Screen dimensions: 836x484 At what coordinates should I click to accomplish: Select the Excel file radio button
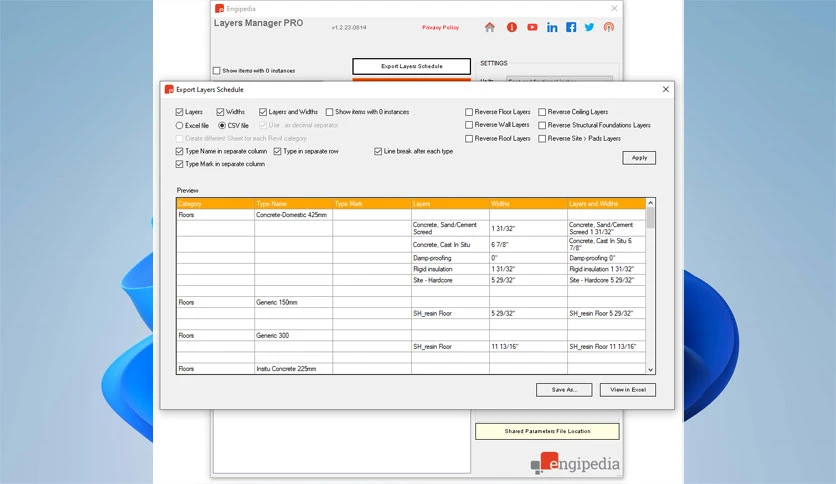pyautogui.click(x=179, y=125)
